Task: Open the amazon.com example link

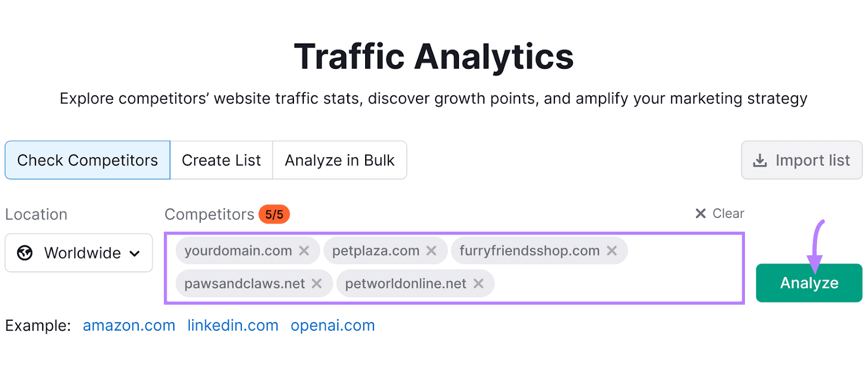Action: [x=129, y=325]
